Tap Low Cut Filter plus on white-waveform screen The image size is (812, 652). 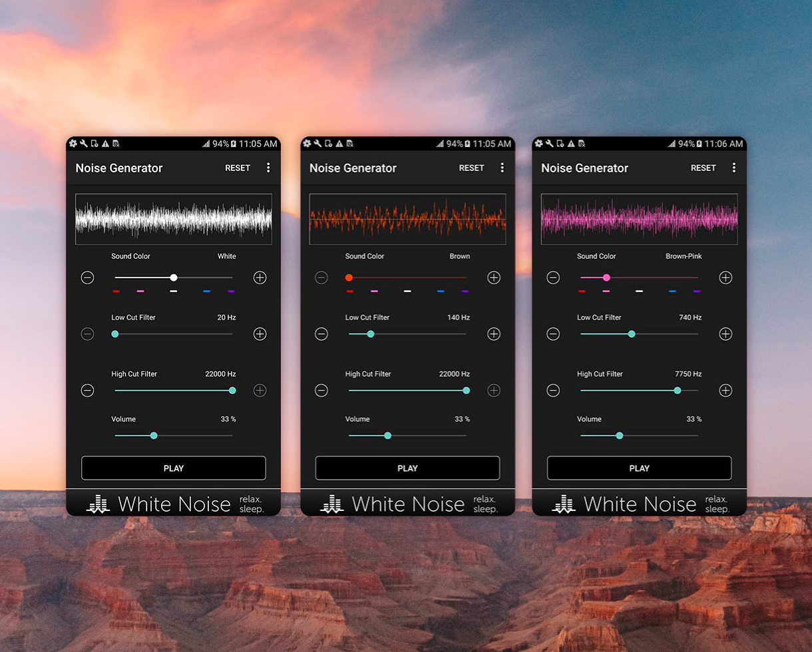click(x=260, y=334)
